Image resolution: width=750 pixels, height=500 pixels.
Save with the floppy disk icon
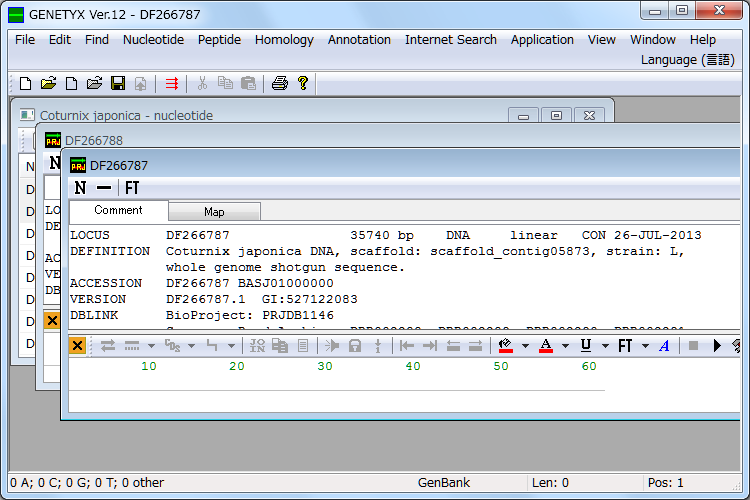click(x=118, y=84)
